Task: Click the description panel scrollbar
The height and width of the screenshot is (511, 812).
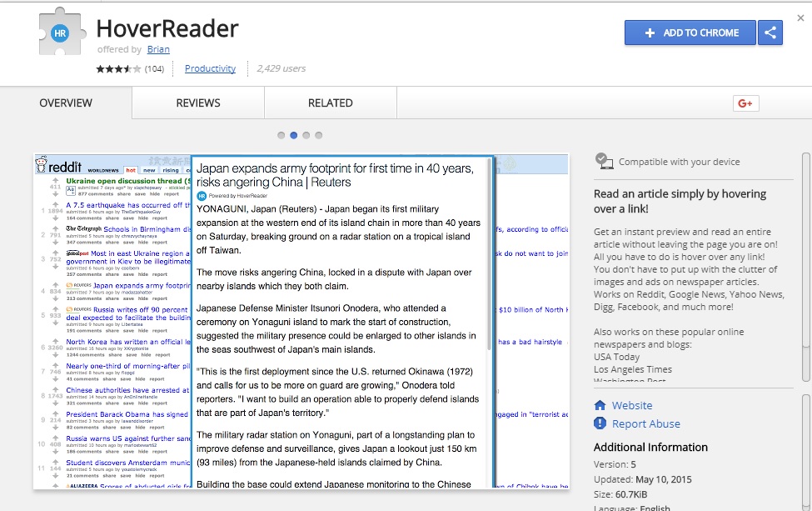Action: [806, 267]
